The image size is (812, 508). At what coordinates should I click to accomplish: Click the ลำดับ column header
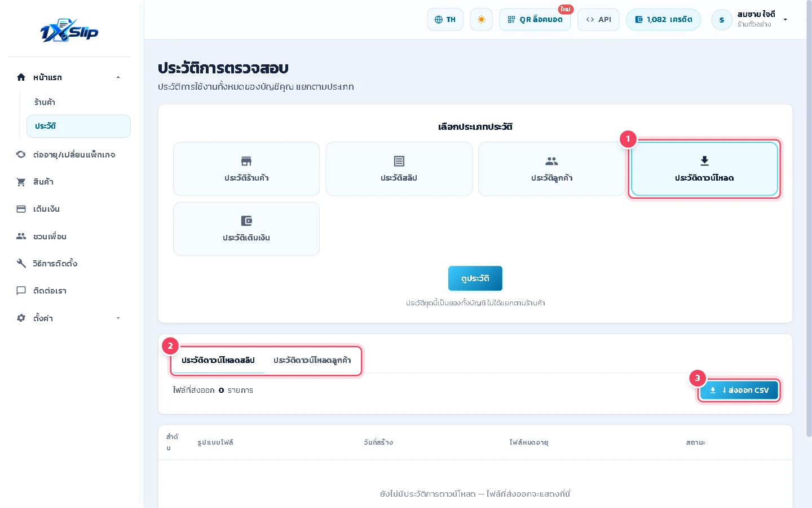point(173,443)
